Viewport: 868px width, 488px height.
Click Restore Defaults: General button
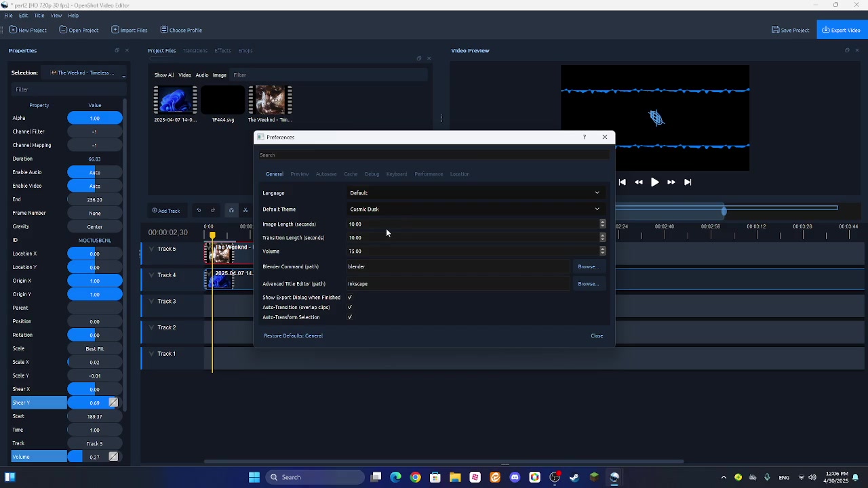[293, 336]
